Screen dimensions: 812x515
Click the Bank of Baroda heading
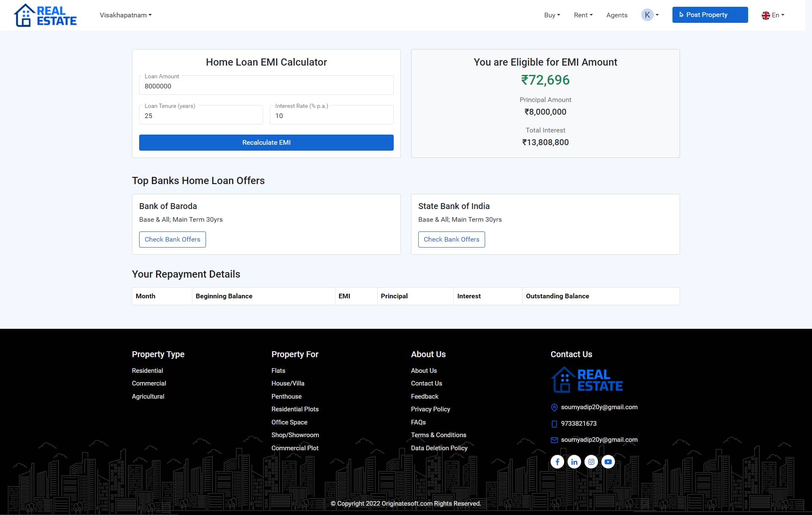pyautogui.click(x=168, y=206)
